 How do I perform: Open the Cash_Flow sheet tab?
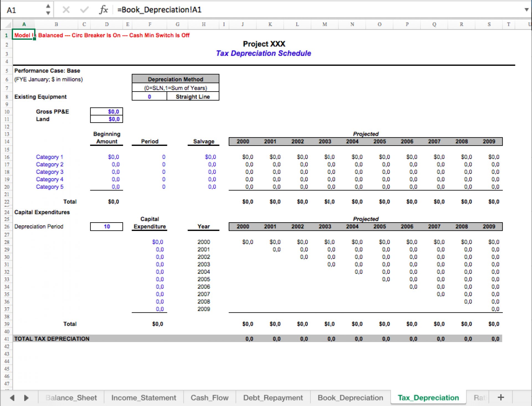pos(209,398)
